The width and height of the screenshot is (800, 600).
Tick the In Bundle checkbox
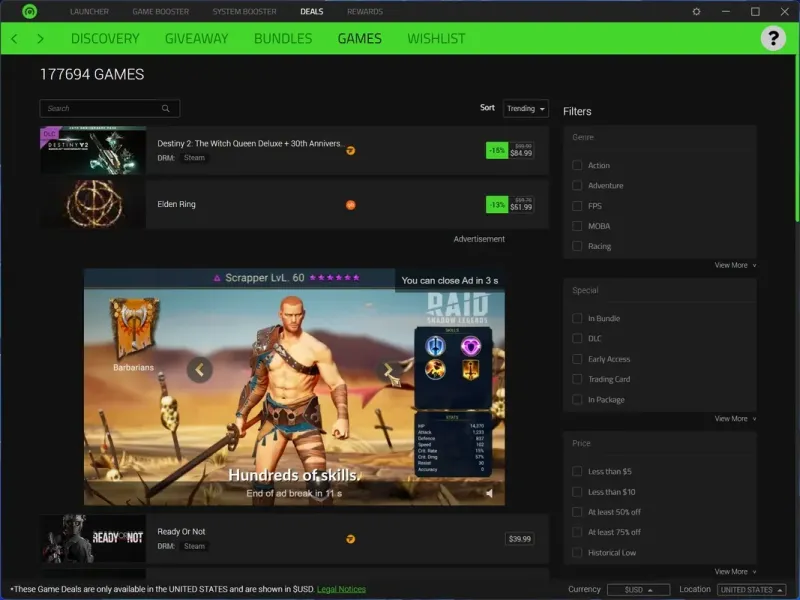577,318
